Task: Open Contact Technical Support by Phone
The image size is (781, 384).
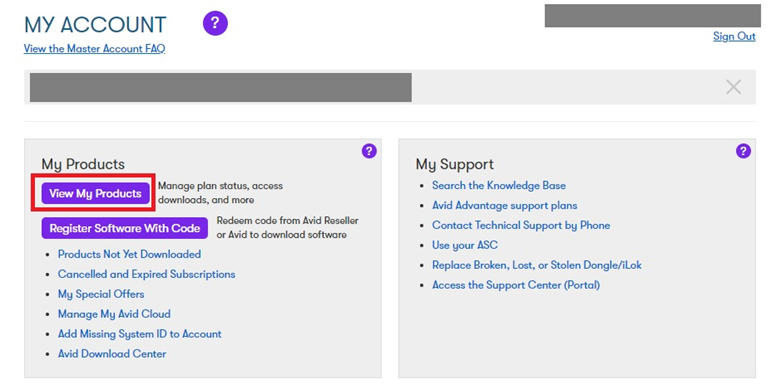Action: click(x=521, y=225)
